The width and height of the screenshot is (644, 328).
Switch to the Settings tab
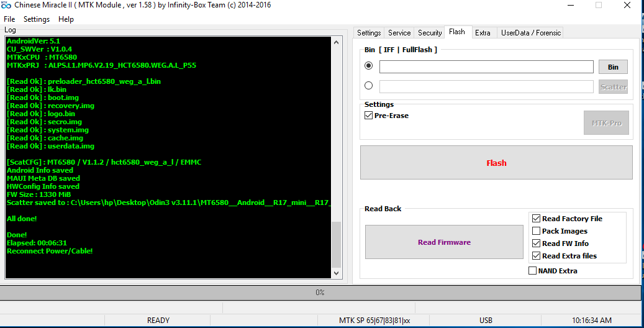369,33
